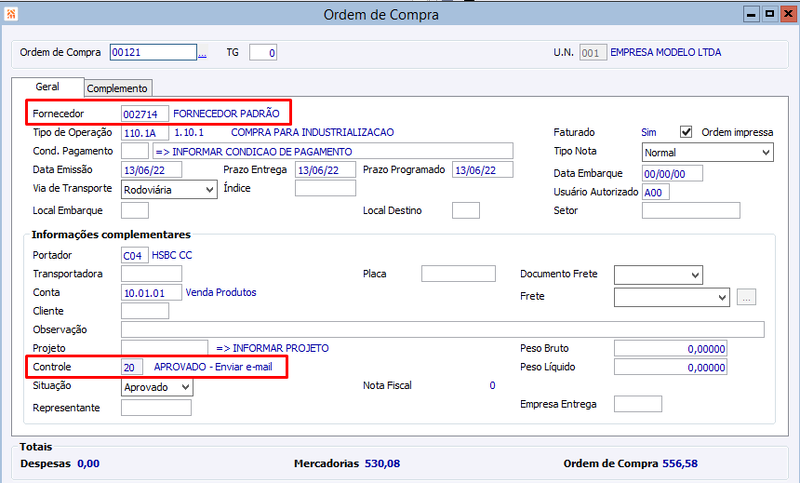Image resolution: width=800 pixels, height=483 pixels.
Task: Click the Transportadora input field
Action: [x=152, y=274]
